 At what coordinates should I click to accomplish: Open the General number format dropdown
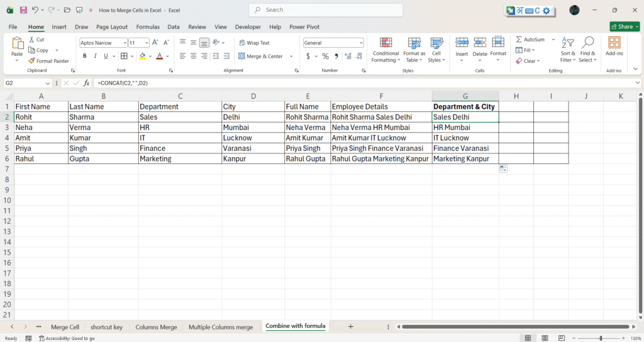361,43
